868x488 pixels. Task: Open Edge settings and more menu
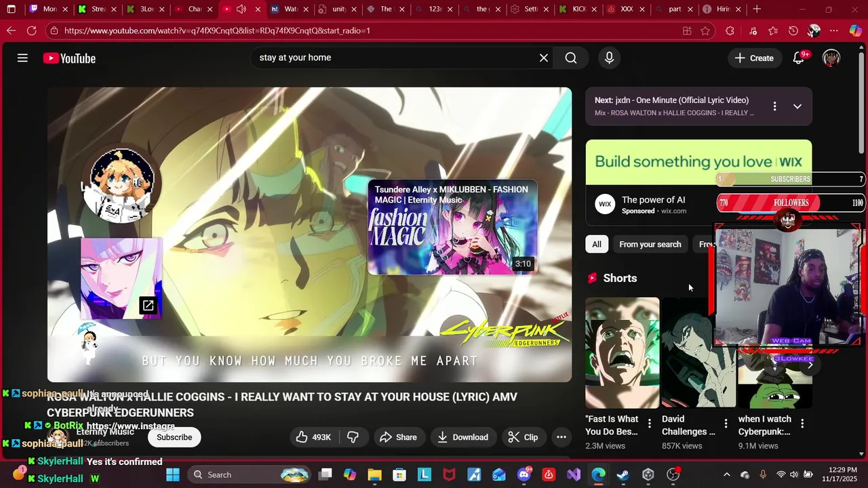(x=834, y=30)
